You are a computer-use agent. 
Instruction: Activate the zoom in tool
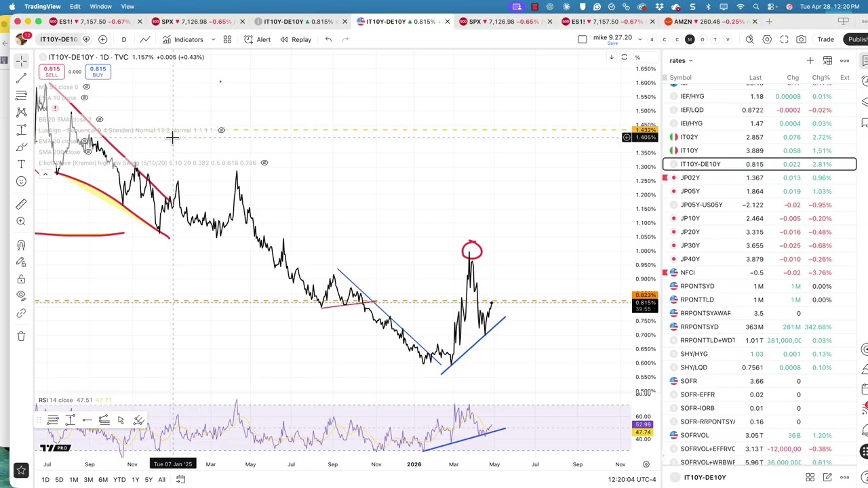tap(21, 221)
